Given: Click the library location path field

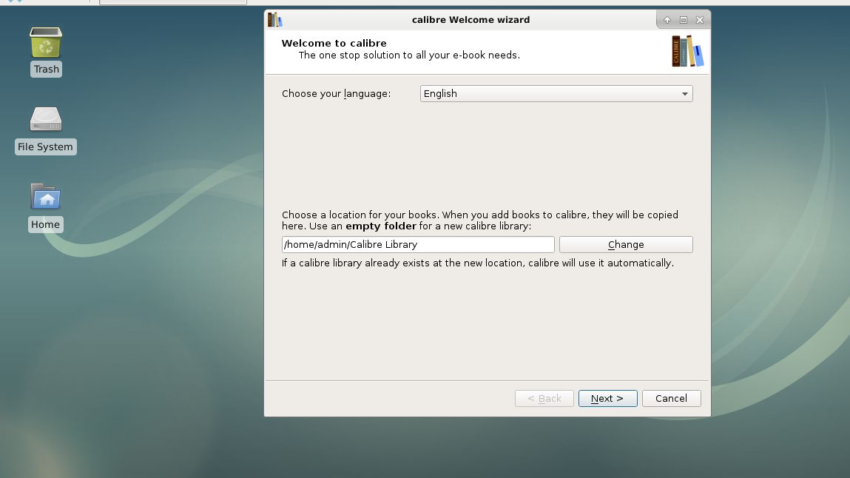Looking at the screenshot, I should coord(418,244).
